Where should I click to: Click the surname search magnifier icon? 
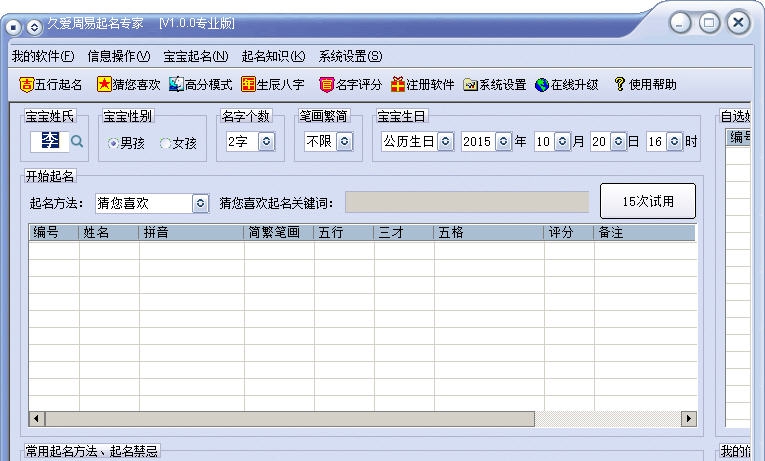point(77,141)
